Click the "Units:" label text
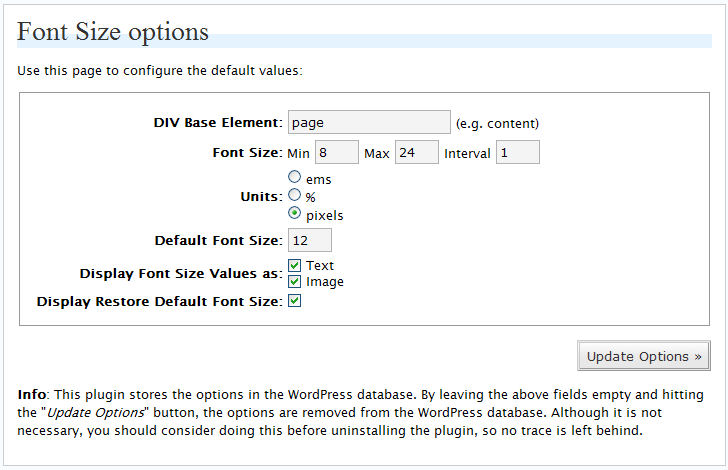The height and width of the screenshot is (470, 728). [x=261, y=196]
